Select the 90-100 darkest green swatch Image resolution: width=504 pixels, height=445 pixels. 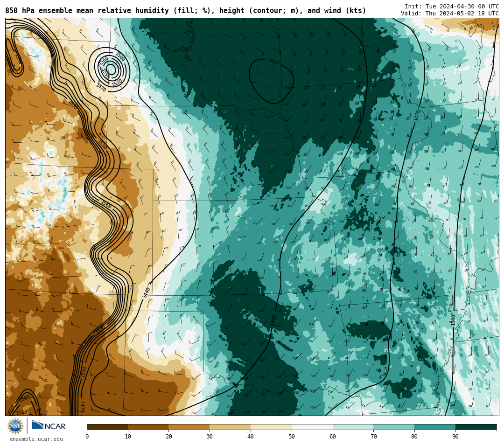(476, 427)
